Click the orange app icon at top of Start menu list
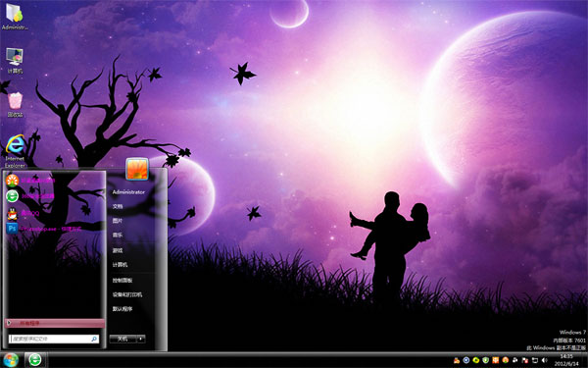This screenshot has width=588, height=368. (x=13, y=181)
